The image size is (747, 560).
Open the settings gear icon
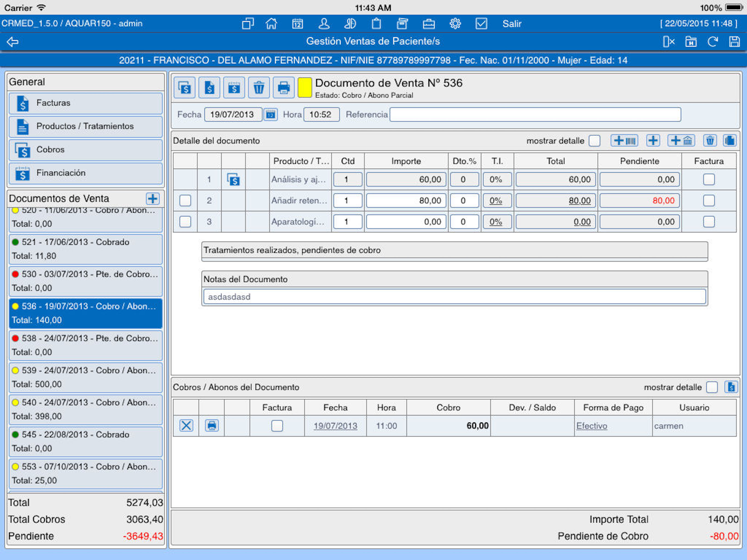[x=455, y=24]
